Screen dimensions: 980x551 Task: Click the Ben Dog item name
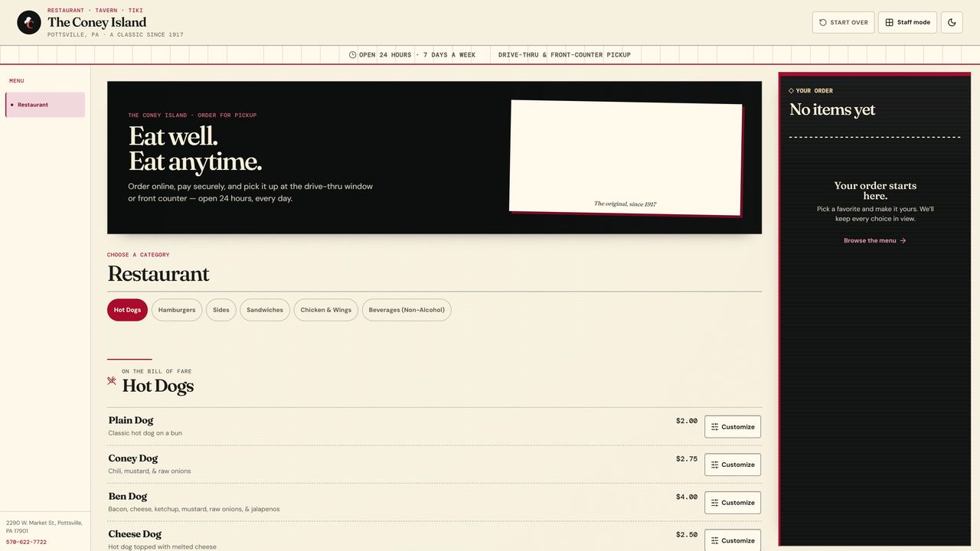(128, 496)
